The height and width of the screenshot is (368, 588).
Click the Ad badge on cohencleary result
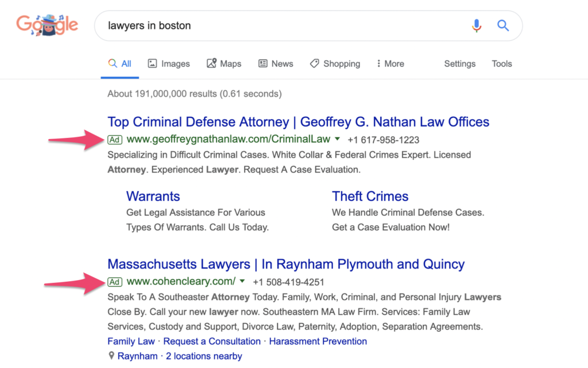115,282
